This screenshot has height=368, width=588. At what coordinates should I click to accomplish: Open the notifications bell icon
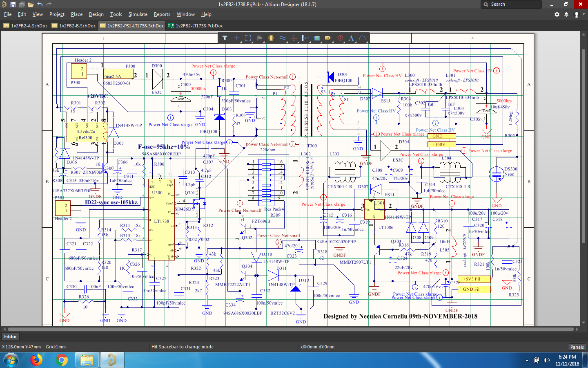pos(566,14)
